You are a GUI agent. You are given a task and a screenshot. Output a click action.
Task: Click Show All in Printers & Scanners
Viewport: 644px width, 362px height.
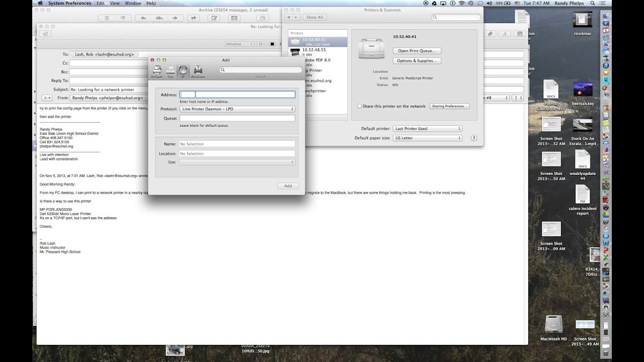(x=315, y=17)
